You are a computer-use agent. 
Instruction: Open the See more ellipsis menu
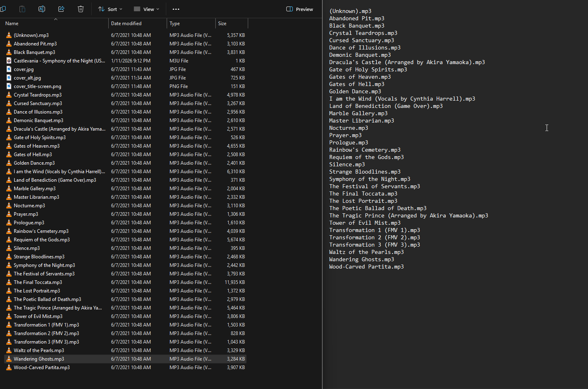click(x=176, y=9)
